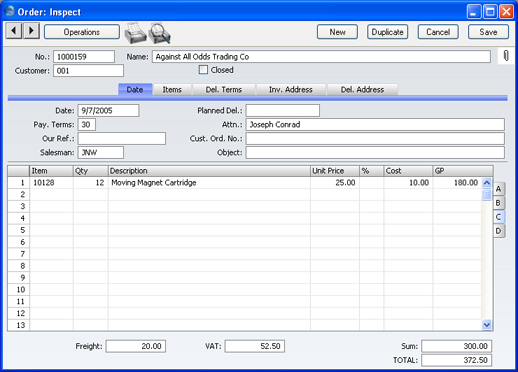Open the Inv. Address tab
Screen dimensions: 518x372
coord(291,89)
